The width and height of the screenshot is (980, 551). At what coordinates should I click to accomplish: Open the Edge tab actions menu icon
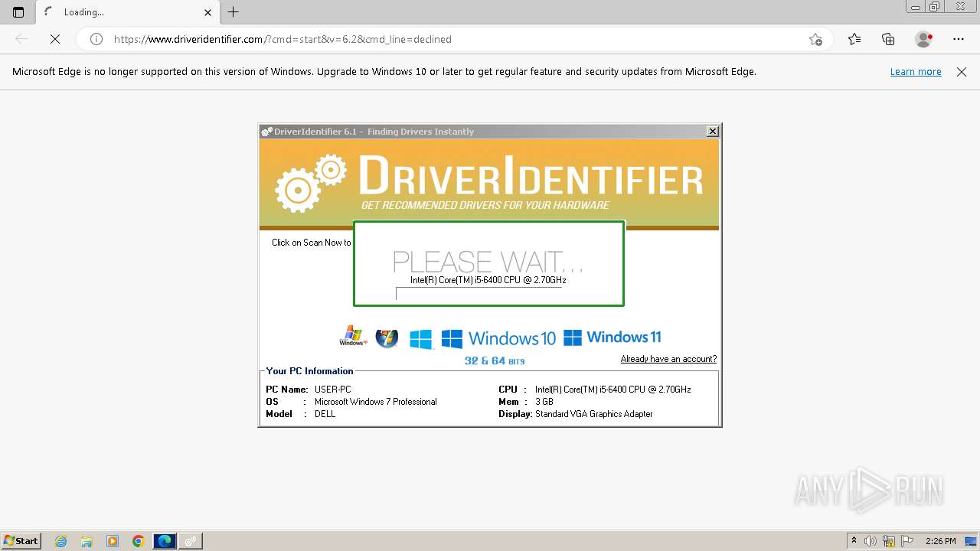pyautogui.click(x=18, y=12)
